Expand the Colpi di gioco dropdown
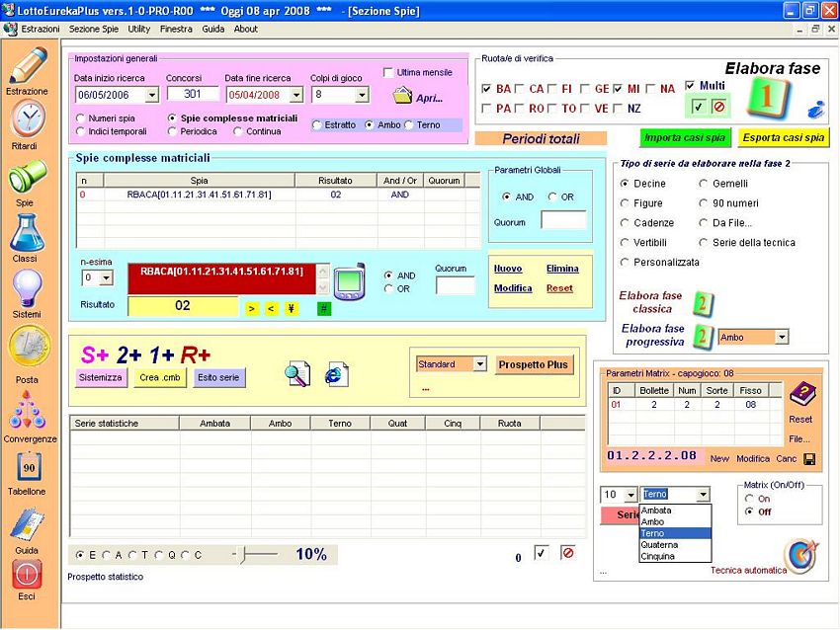The width and height of the screenshot is (840, 630). click(362, 95)
